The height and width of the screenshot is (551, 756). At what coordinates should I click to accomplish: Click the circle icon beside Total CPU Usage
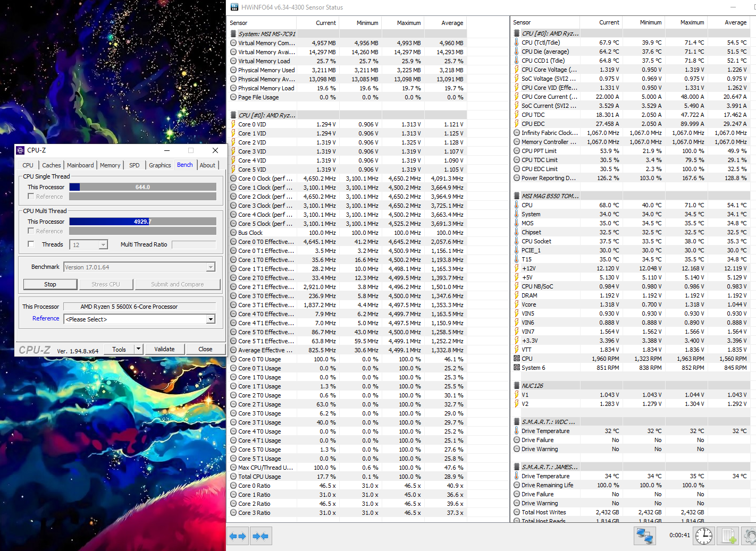pos(233,477)
